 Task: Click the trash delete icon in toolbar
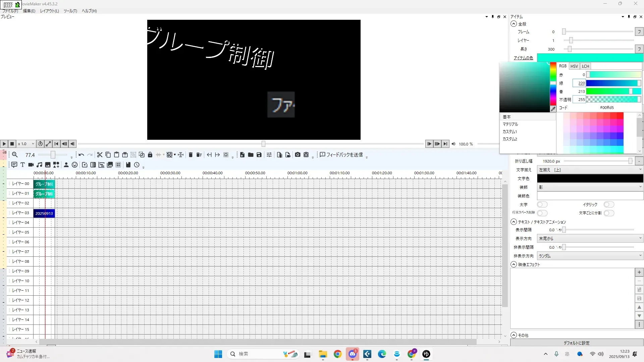tap(191, 155)
